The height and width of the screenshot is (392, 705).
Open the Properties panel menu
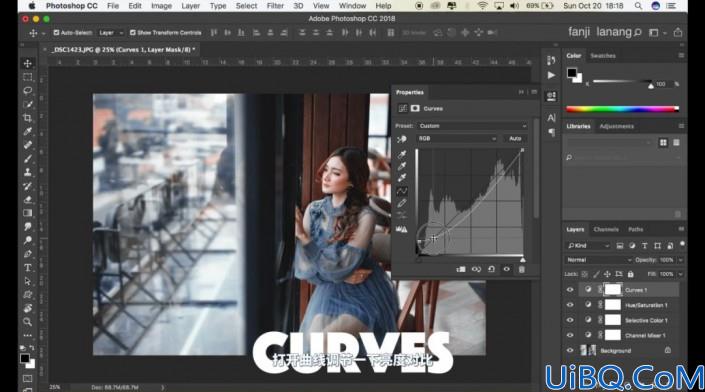[534, 92]
